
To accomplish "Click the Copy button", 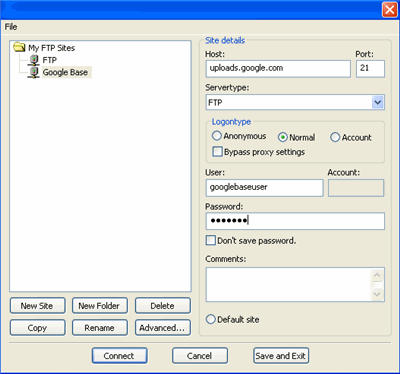I will (x=37, y=328).
